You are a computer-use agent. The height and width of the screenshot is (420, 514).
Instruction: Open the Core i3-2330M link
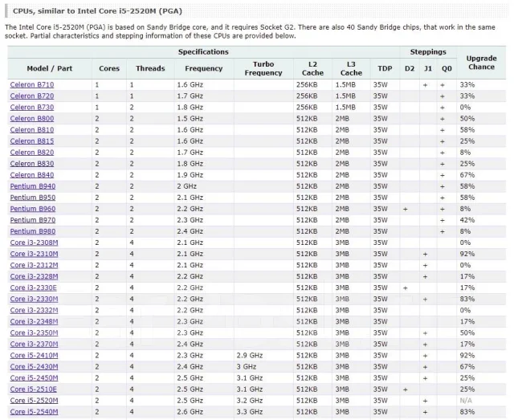point(34,299)
